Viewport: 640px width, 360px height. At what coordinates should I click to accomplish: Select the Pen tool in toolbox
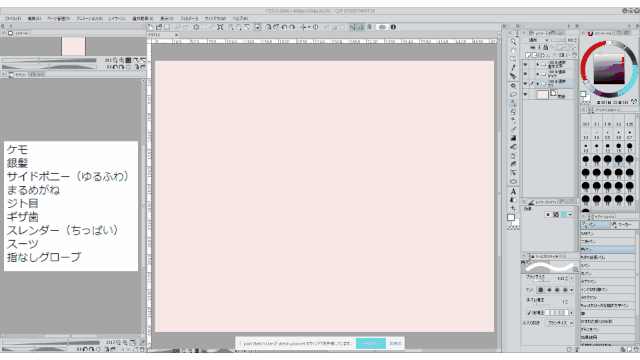coord(513,103)
